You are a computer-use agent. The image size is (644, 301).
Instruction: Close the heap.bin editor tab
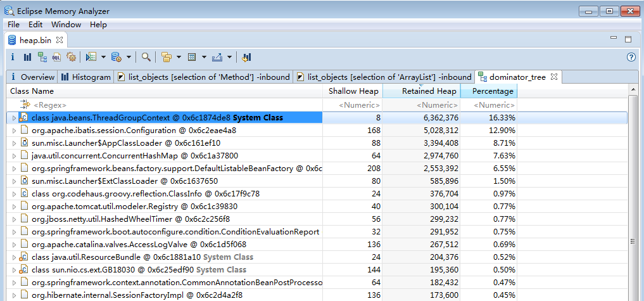(60, 40)
